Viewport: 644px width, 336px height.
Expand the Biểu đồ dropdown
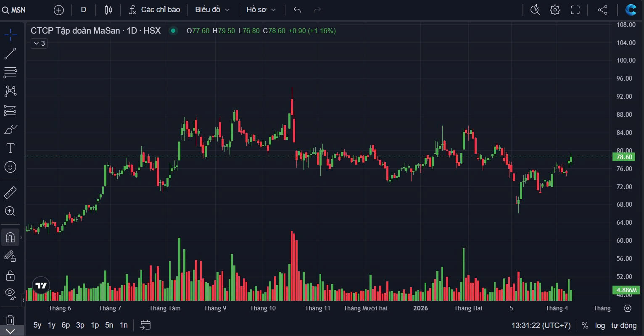click(x=212, y=10)
